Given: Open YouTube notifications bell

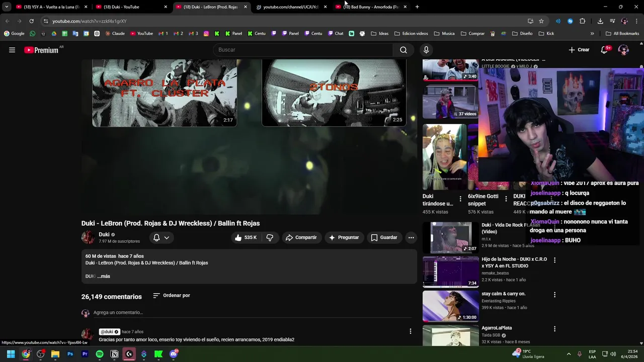Looking at the screenshot, I should coord(605,50).
